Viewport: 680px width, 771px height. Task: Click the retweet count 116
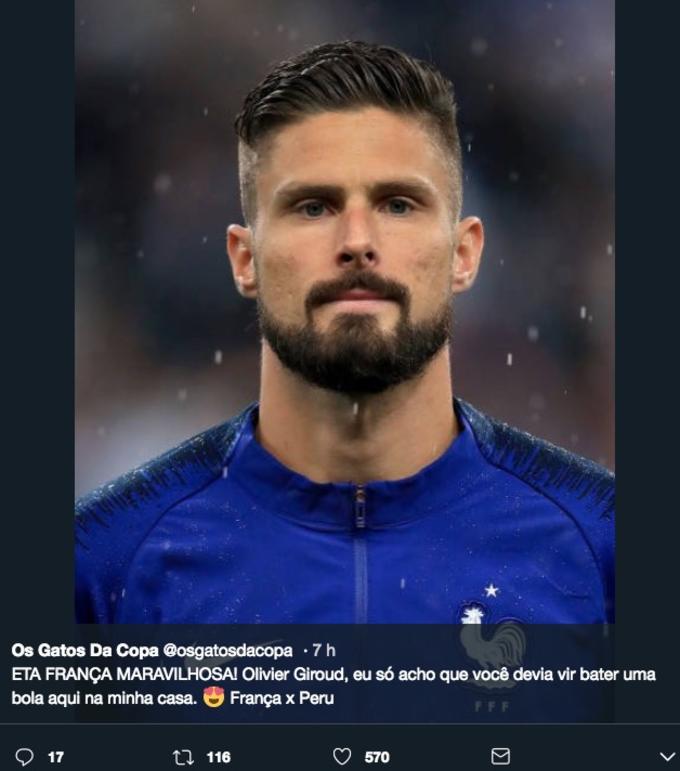tap(218, 757)
